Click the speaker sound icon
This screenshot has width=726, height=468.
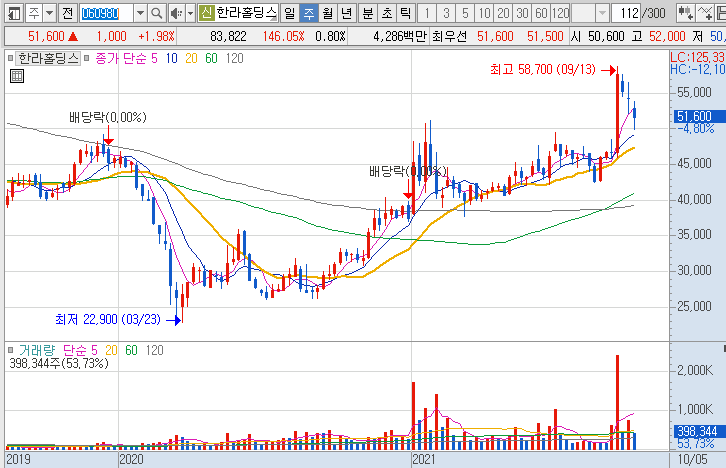click(176, 13)
